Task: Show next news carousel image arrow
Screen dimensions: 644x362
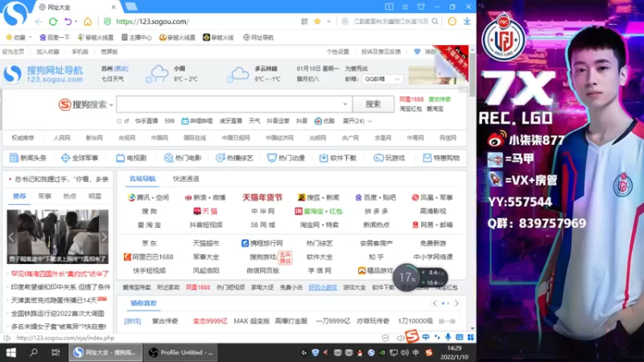Action: coord(104,237)
